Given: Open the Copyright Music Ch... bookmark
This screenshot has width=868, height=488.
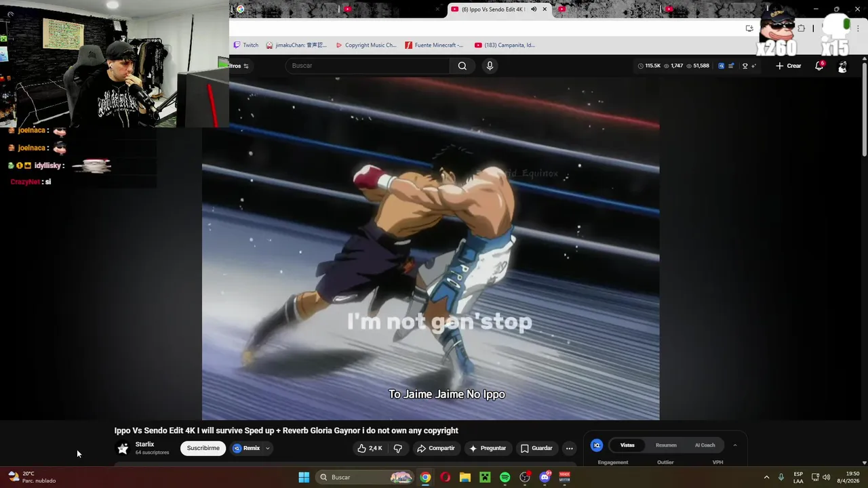Looking at the screenshot, I should click(x=366, y=45).
